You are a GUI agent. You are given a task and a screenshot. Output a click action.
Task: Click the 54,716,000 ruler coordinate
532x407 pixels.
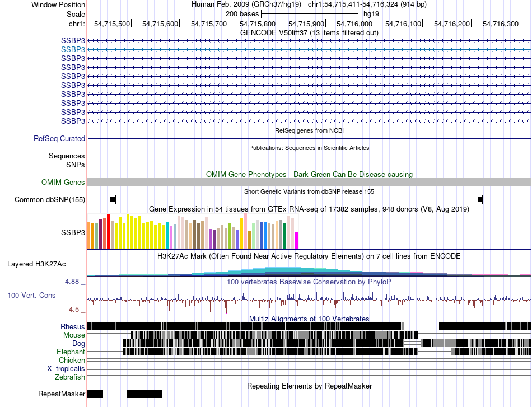coord(354,24)
